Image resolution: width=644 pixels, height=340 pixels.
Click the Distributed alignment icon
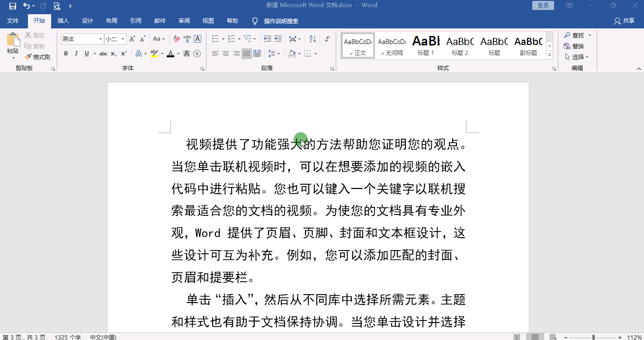pos(257,54)
